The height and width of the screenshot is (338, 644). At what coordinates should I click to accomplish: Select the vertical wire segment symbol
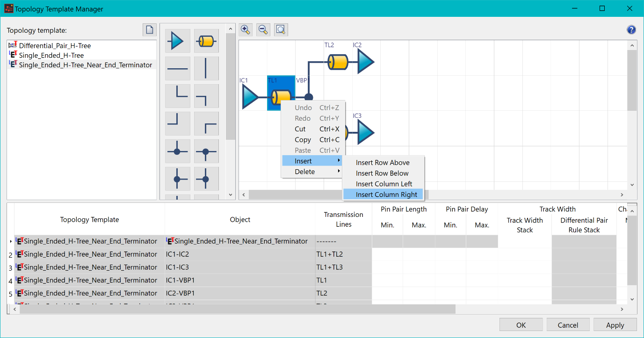(206, 69)
